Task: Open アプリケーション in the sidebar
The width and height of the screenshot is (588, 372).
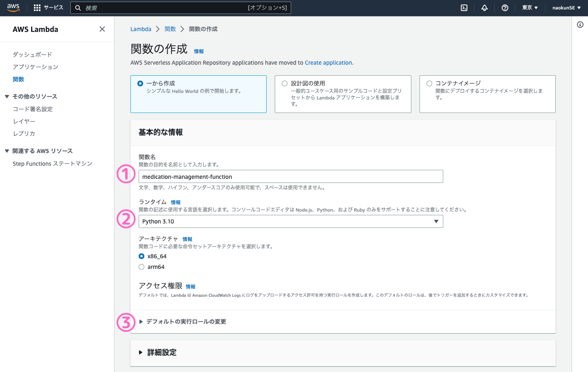Action: 36,67
